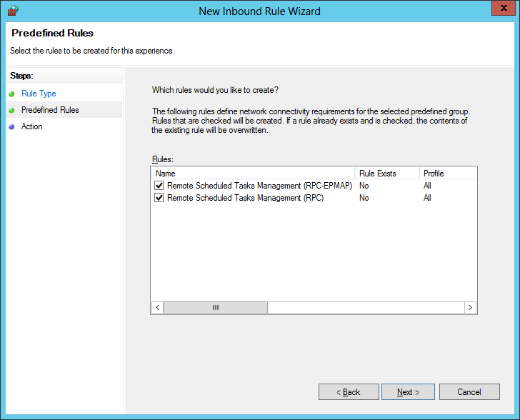Click the green bullet beside Rule Type

[11, 94]
